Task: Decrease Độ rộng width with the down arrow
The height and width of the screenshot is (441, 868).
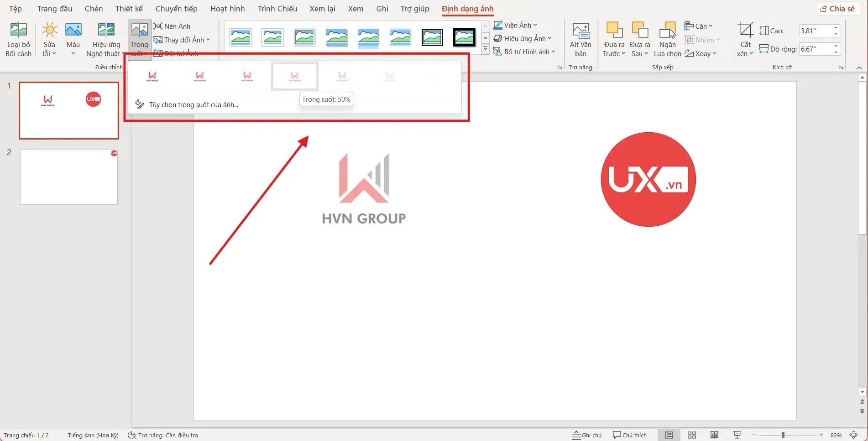Action: coord(836,52)
